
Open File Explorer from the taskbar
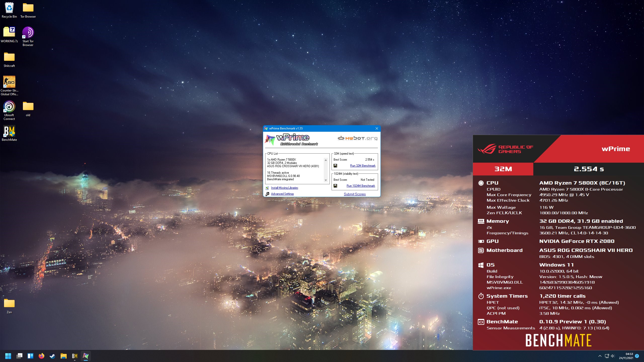point(64,356)
